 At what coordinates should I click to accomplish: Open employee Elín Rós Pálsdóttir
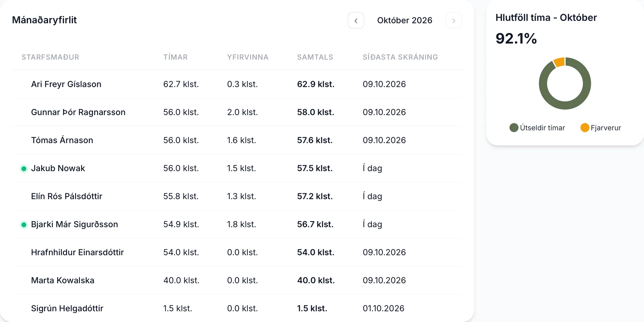pyautogui.click(x=66, y=196)
